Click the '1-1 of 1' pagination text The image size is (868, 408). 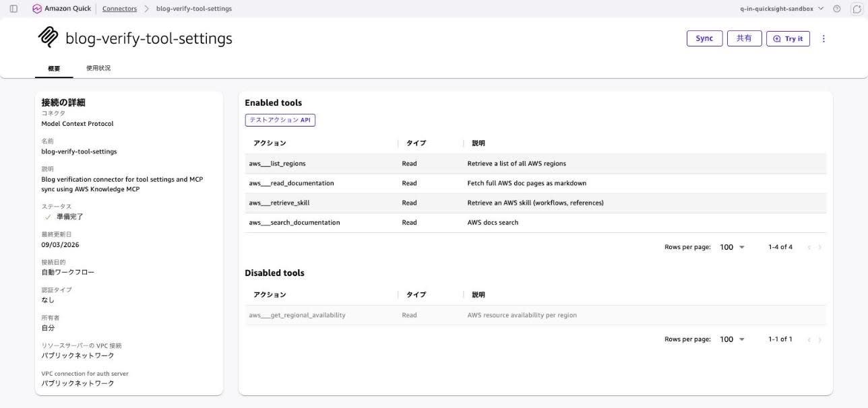[x=780, y=339]
